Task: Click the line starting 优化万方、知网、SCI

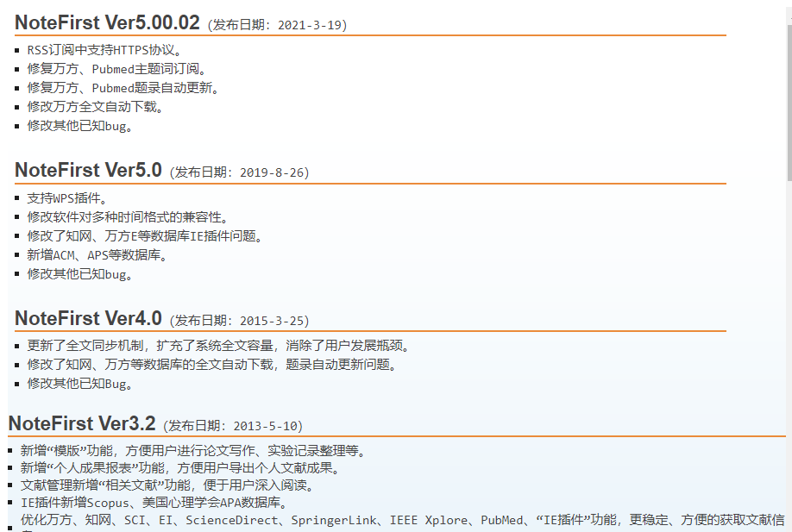Action: point(403,521)
